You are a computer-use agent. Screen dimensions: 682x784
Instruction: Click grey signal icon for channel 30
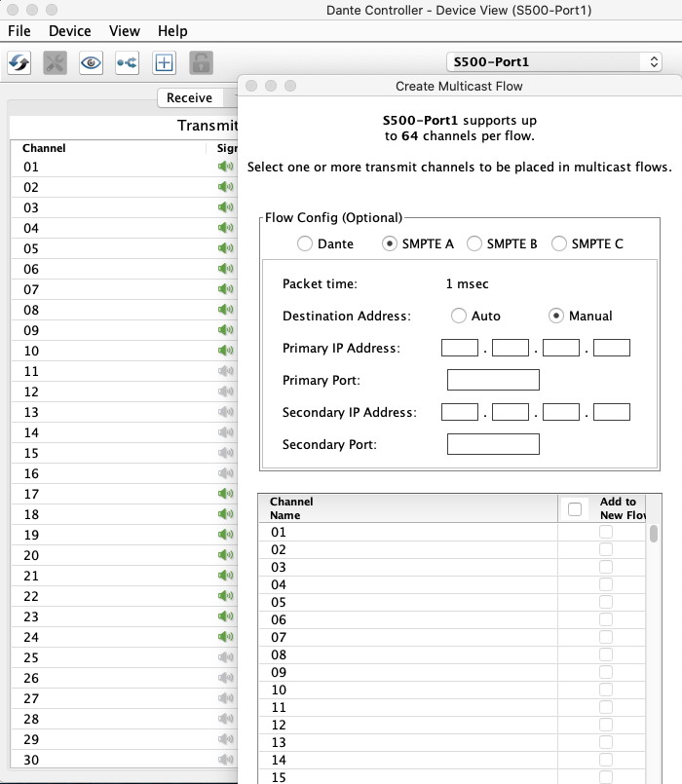(x=226, y=760)
